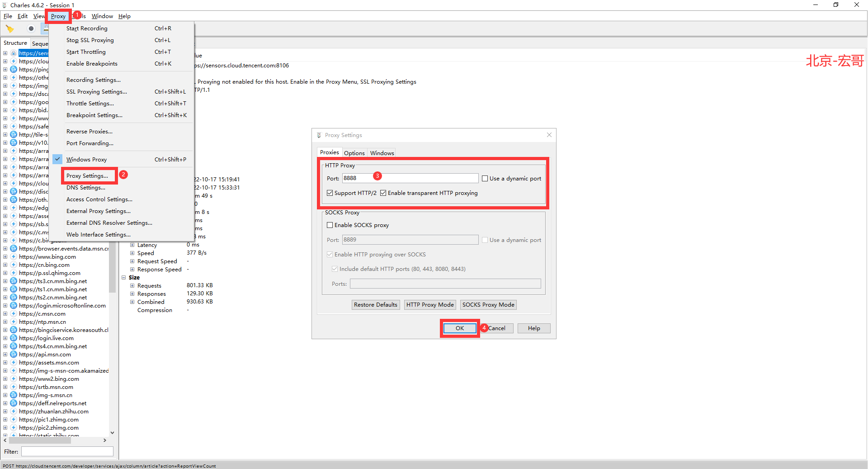Select the Structure tab
The width and height of the screenshot is (868, 469).
pyautogui.click(x=15, y=43)
